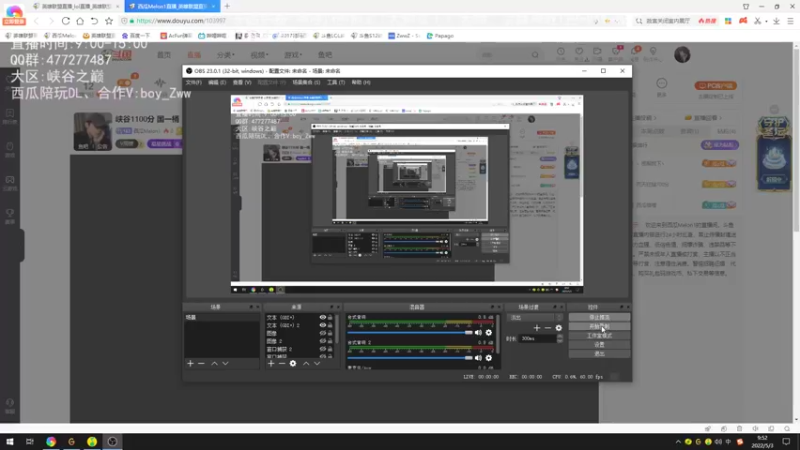Move source up in list

click(x=306, y=363)
